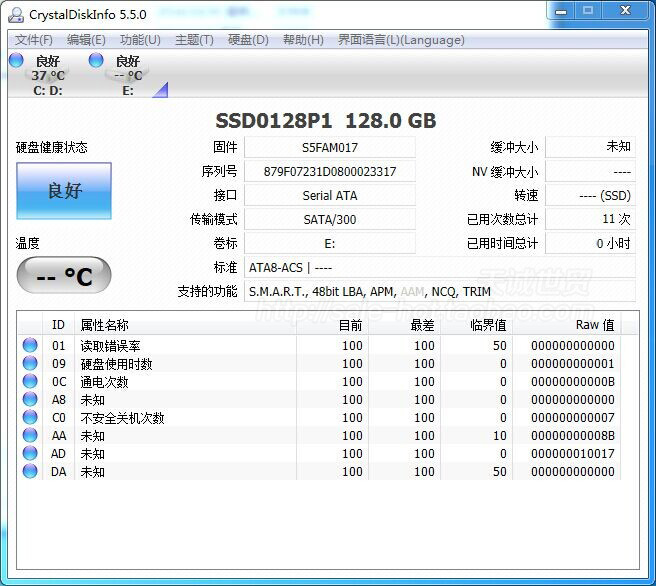Click status dot for C0 不安全关机次数

30,417
